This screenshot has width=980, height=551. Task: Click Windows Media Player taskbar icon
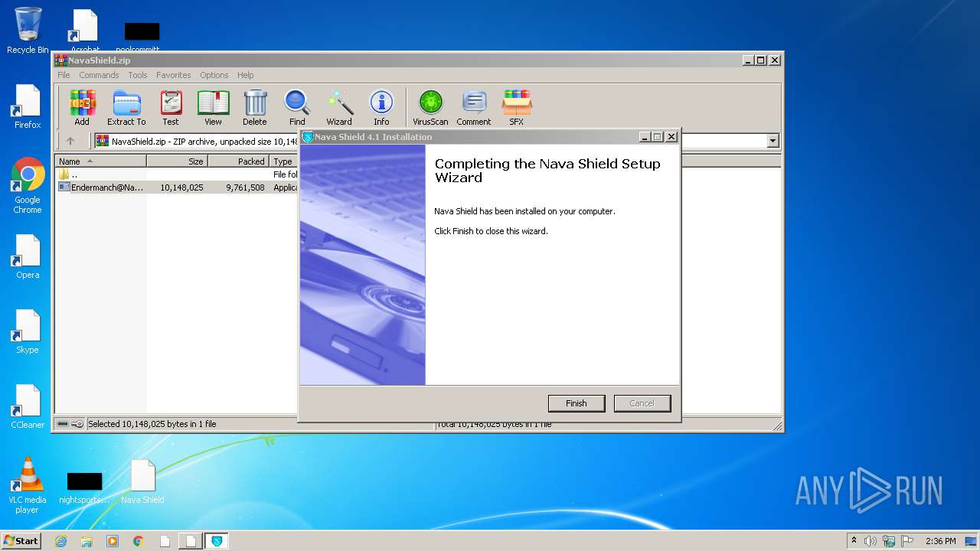tap(113, 541)
